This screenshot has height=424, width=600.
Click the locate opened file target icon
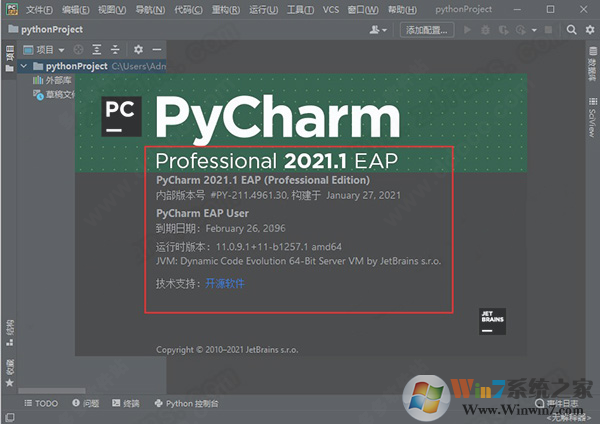(x=78, y=50)
